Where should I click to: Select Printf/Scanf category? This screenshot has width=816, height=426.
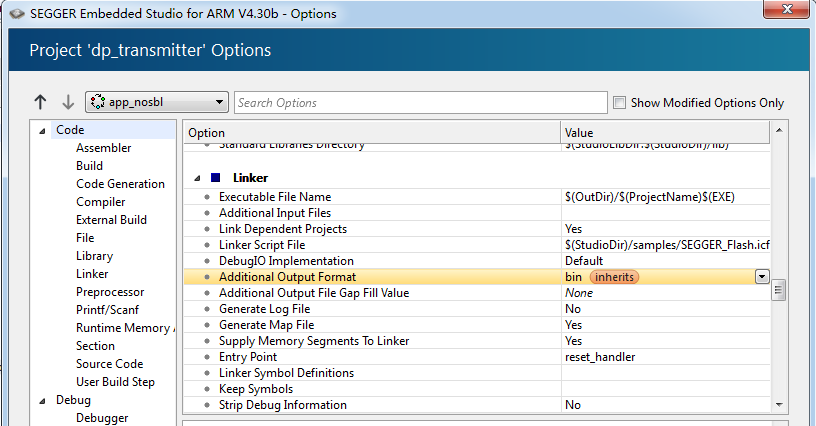(107, 309)
